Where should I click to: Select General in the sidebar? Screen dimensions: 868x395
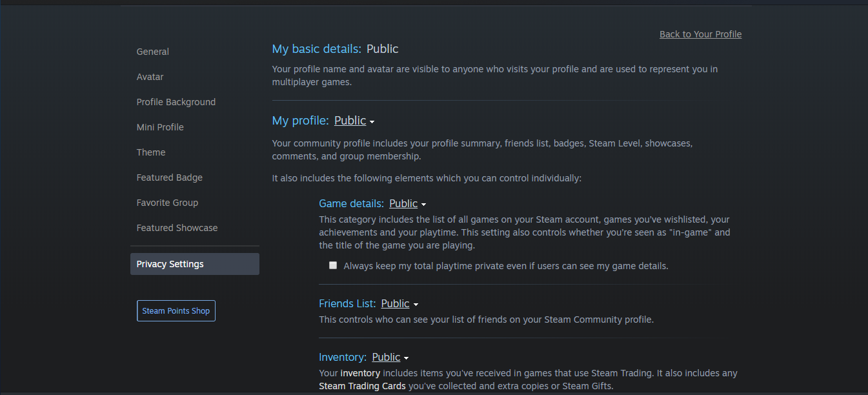(x=152, y=52)
